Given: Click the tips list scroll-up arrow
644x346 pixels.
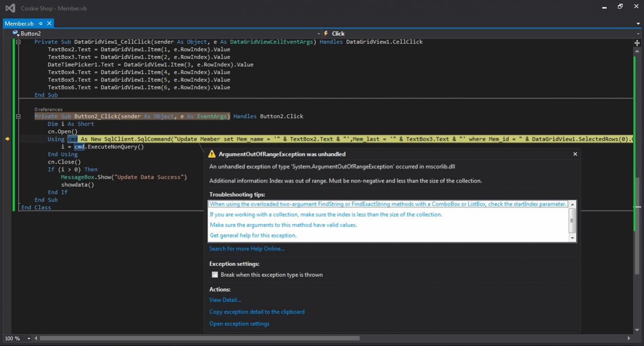Looking at the screenshot, I should coord(572,204).
